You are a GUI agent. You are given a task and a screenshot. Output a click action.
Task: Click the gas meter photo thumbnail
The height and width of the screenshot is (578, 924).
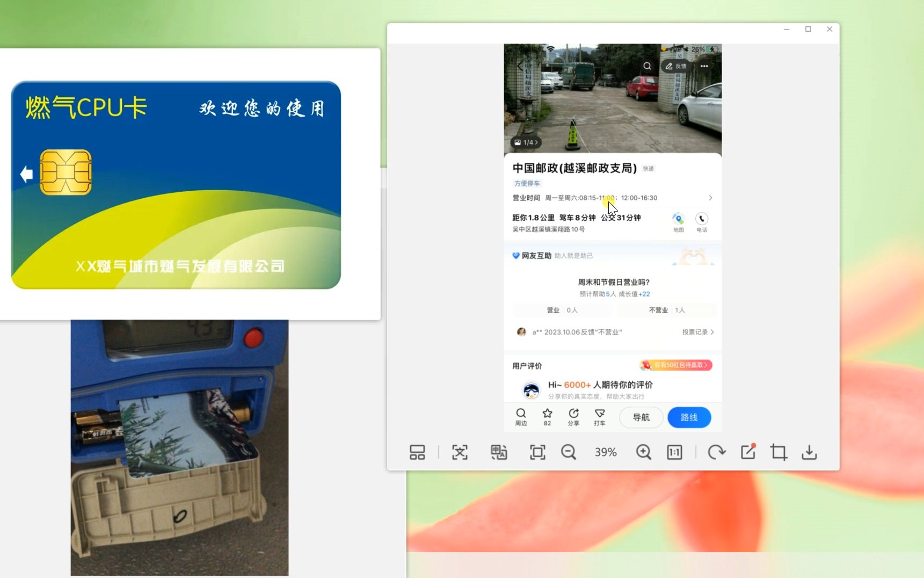[179, 447]
